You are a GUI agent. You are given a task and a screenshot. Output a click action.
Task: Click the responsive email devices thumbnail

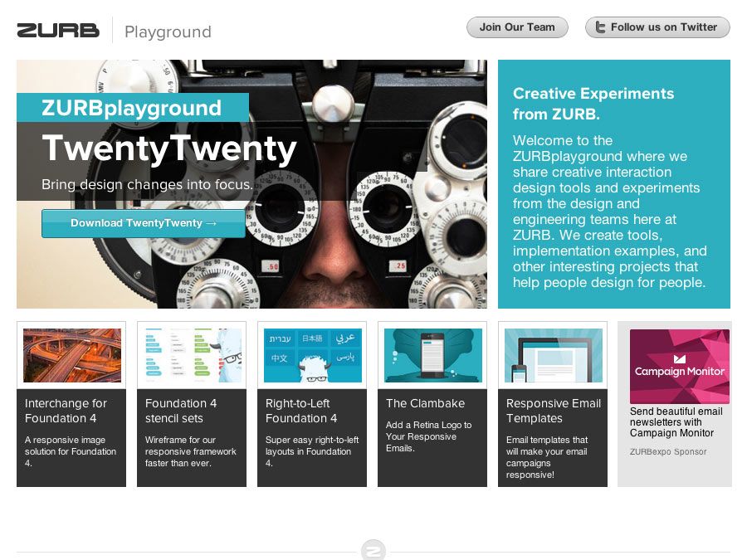554,355
